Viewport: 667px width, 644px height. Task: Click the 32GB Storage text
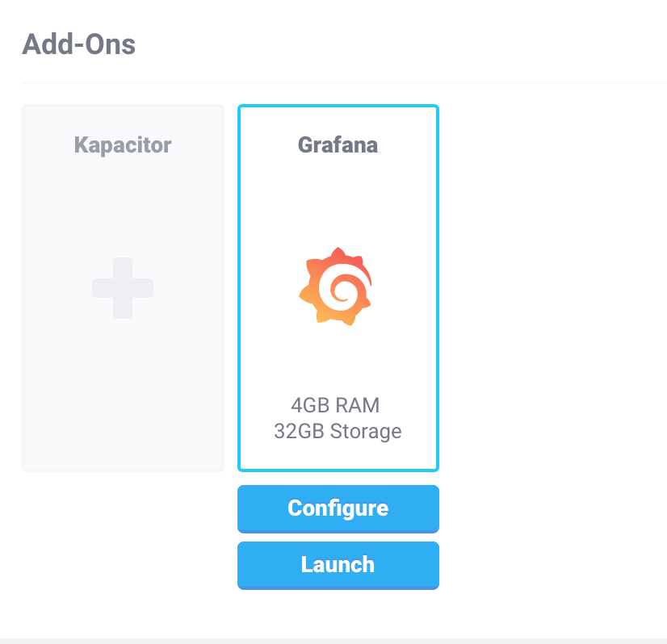pos(338,431)
